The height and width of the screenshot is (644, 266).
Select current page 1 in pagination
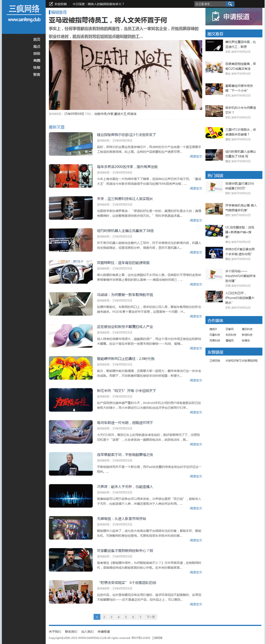97,617
